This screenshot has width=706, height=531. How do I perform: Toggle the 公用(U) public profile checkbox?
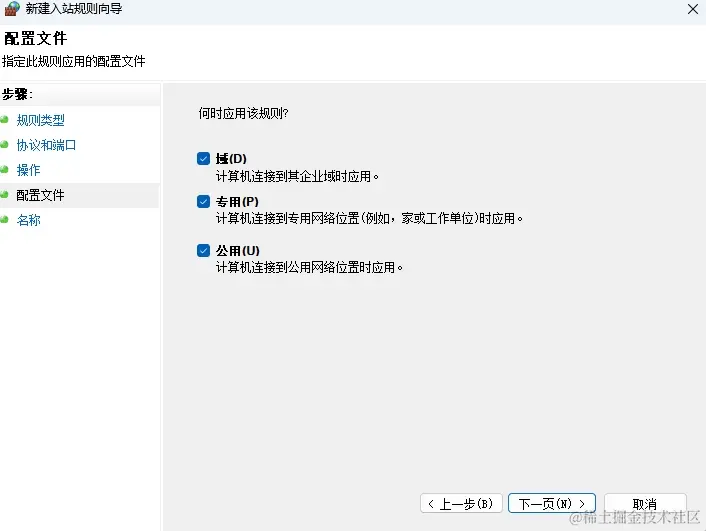point(204,250)
